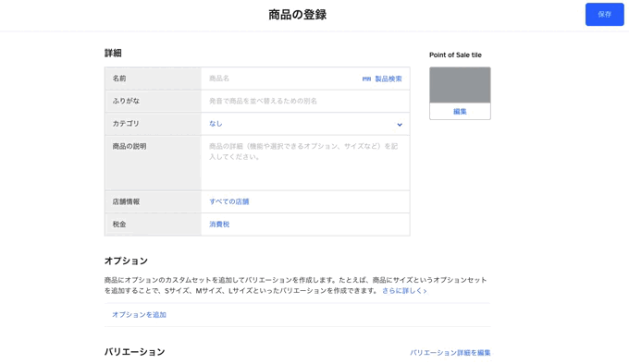Click the 店舗情報 row label
Viewport: 629px width, 364px height.
tap(126, 201)
